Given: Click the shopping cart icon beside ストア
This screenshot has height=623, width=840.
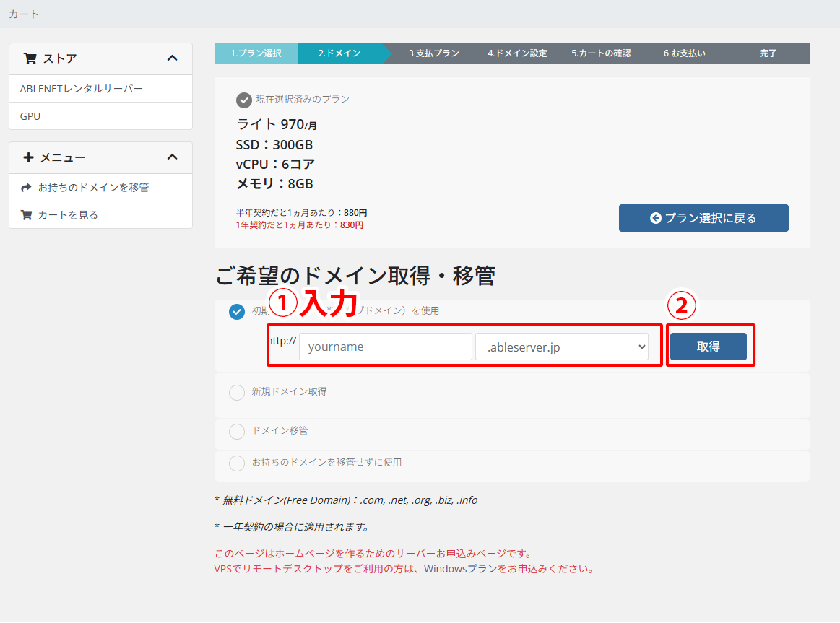Looking at the screenshot, I should (x=30, y=58).
